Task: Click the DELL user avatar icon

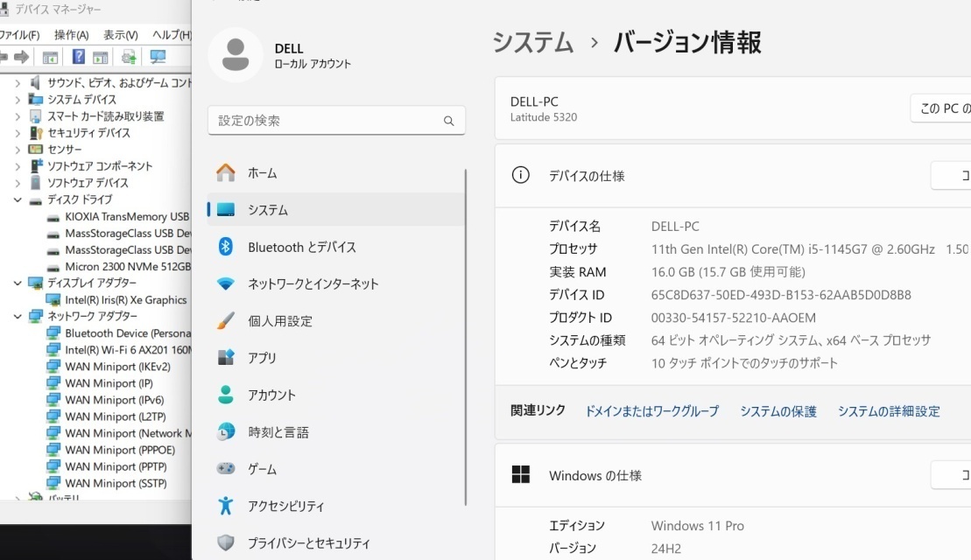Action: [236, 55]
